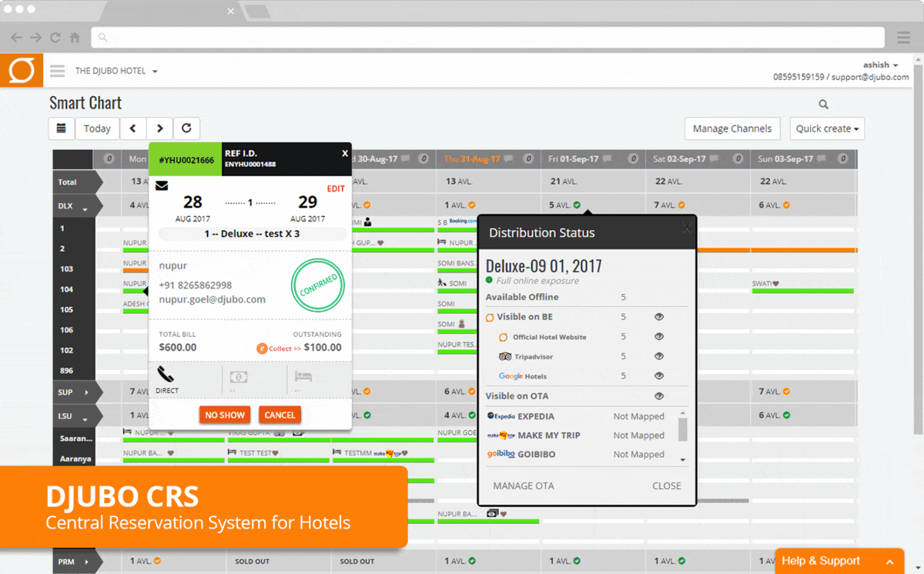Click the comment icon for Sat 02-Sep-17
The width and height of the screenshot is (924, 574).
point(713,159)
